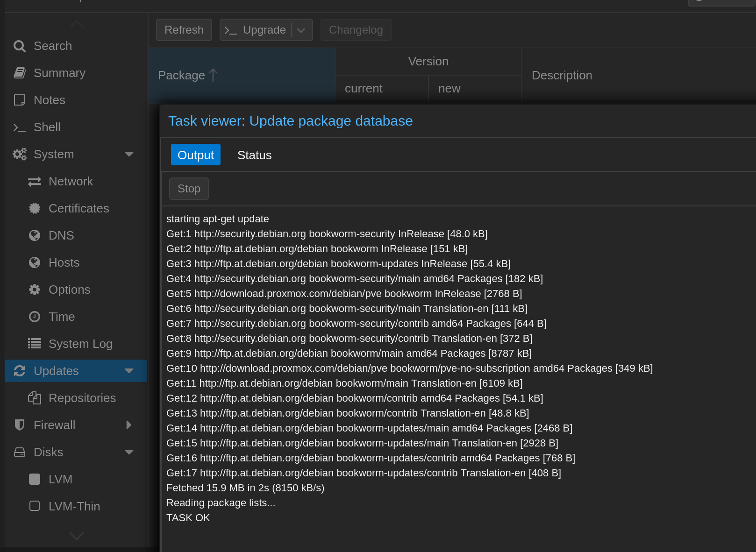The image size is (756, 552).
Task: Expand the Firewall section arrow
Action: [129, 425]
